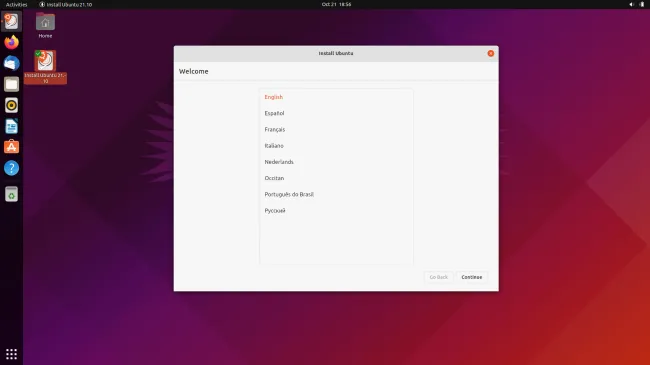Open the Trash in dock
Screen dimensions: 650x365
[11, 194]
